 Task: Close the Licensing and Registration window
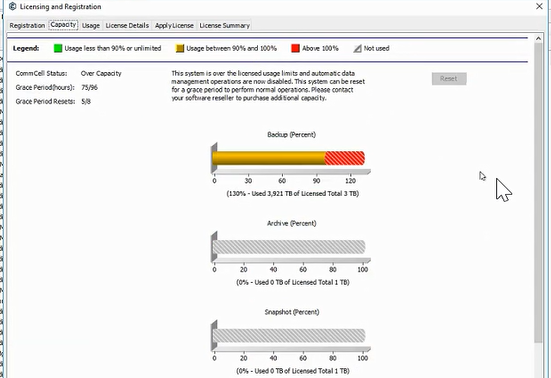539,6
